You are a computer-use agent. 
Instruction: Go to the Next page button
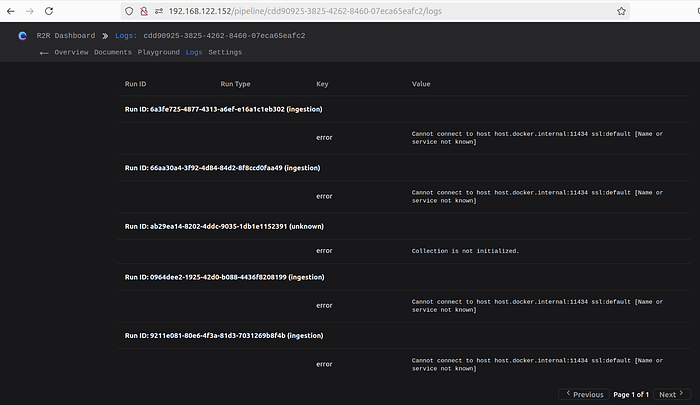[672, 394]
